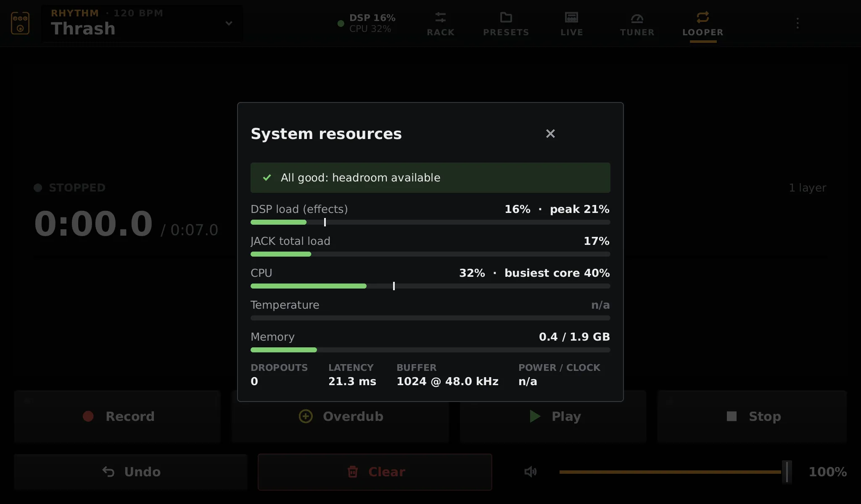
Task: Open the three-dot overflow menu
Action: 798,23
